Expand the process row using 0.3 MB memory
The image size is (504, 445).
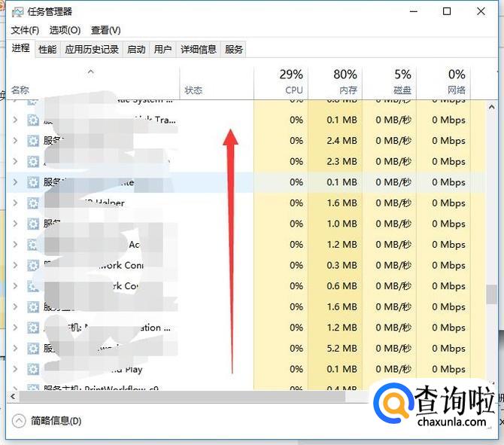coord(15,265)
